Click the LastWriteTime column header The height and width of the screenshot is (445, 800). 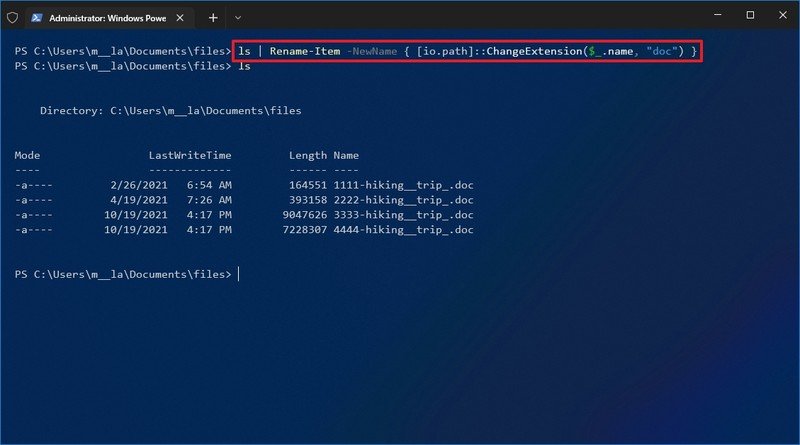coord(190,155)
